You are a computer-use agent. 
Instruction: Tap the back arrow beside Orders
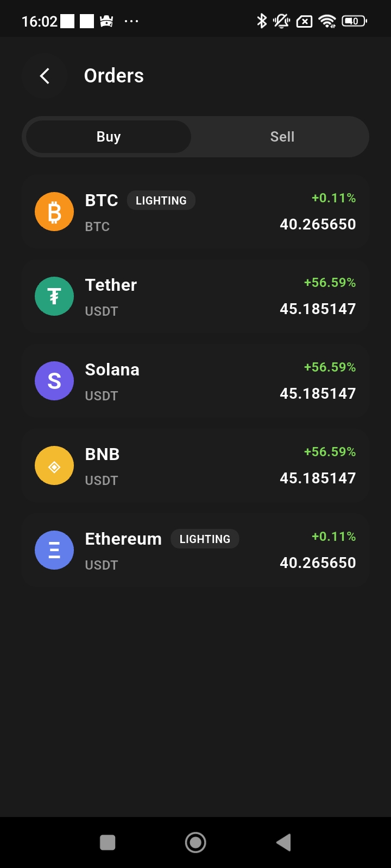(x=45, y=76)
